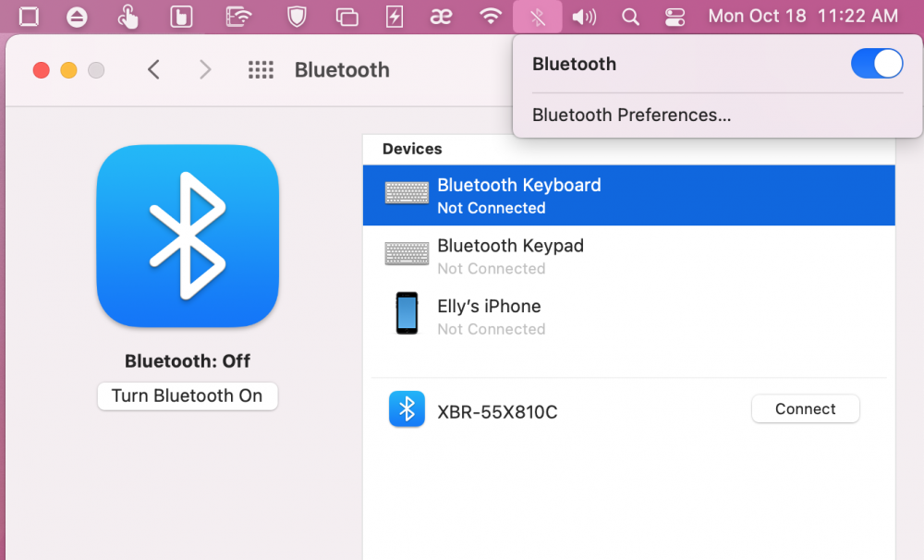
Task: Click the large Bluetooth logo icon
Action: click(x=188, y=236)
